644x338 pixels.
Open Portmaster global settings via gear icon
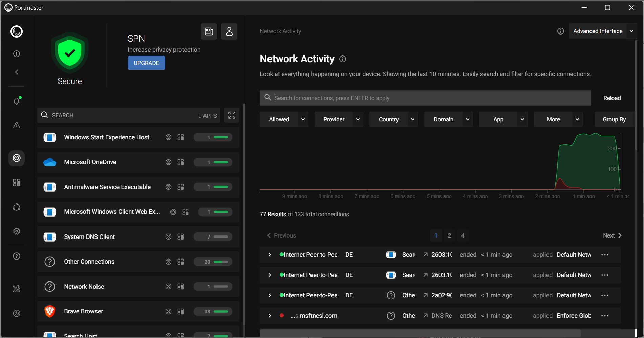tap(16, 231)
